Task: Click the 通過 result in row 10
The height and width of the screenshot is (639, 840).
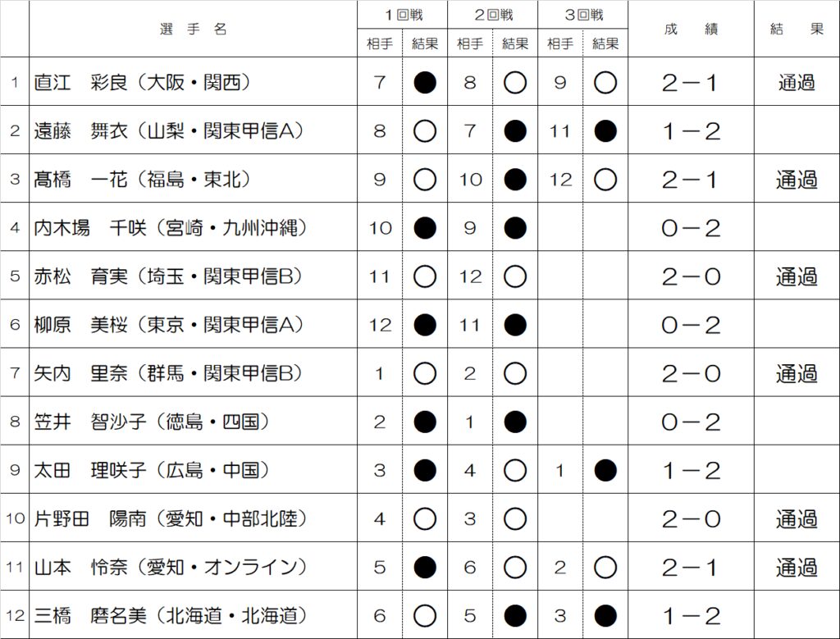Action: click(x=797, y=518)
